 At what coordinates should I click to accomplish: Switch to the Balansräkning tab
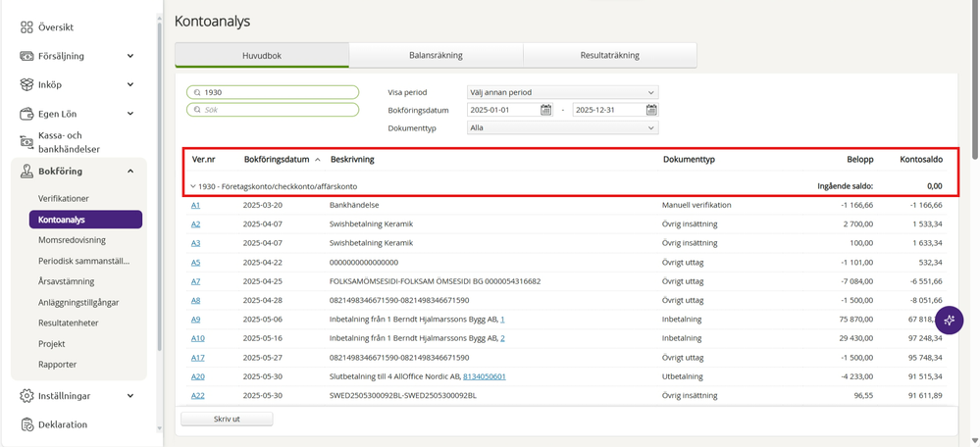tap(436, 55)
